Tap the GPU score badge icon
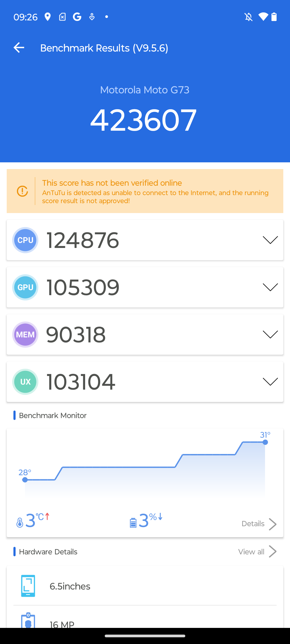290x644 pixels. pyautogui.click(x=25, y=287)
